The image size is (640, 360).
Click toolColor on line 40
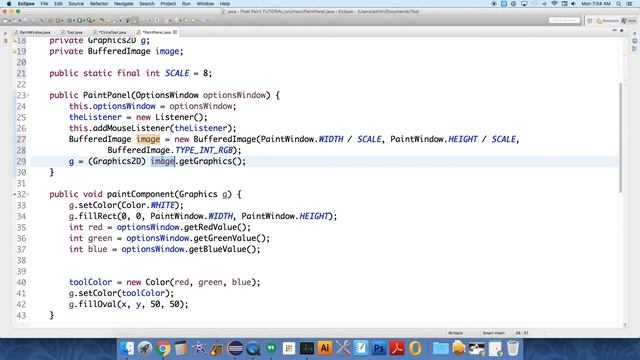coord(90,282)
